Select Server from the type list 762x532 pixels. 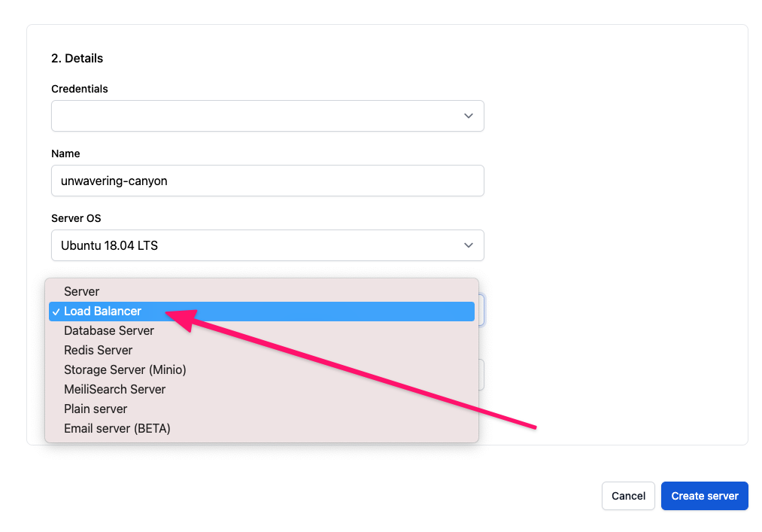(262, 291)
